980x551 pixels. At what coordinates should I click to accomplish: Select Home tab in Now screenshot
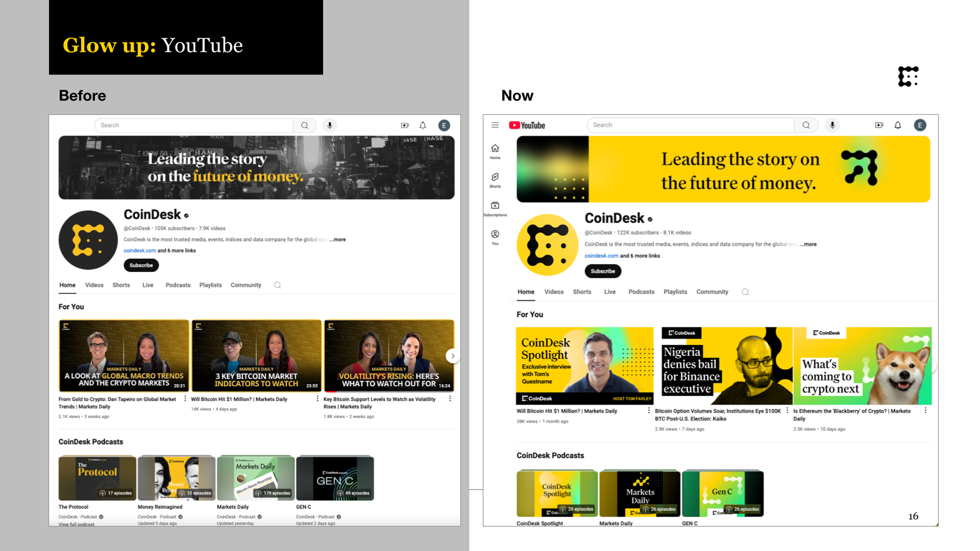(x=526, y=292)
